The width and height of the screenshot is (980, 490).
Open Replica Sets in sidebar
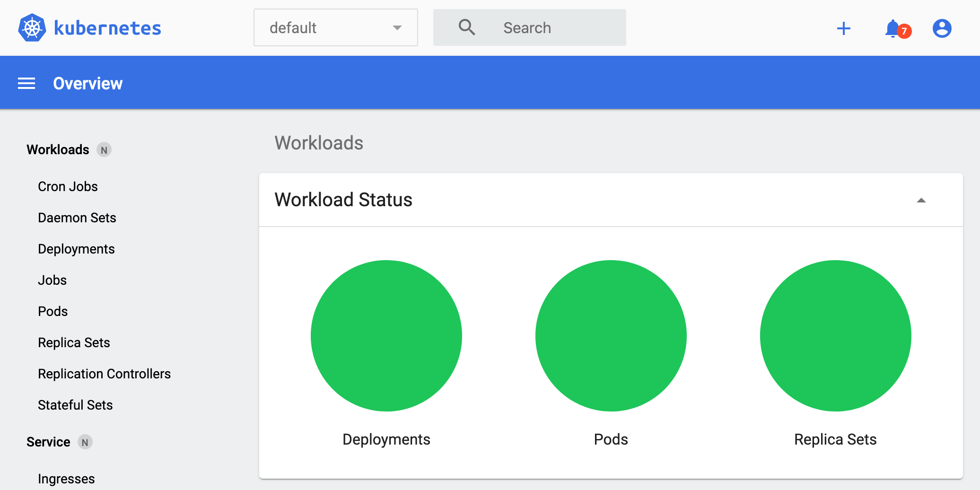click(x=74, y=342)
